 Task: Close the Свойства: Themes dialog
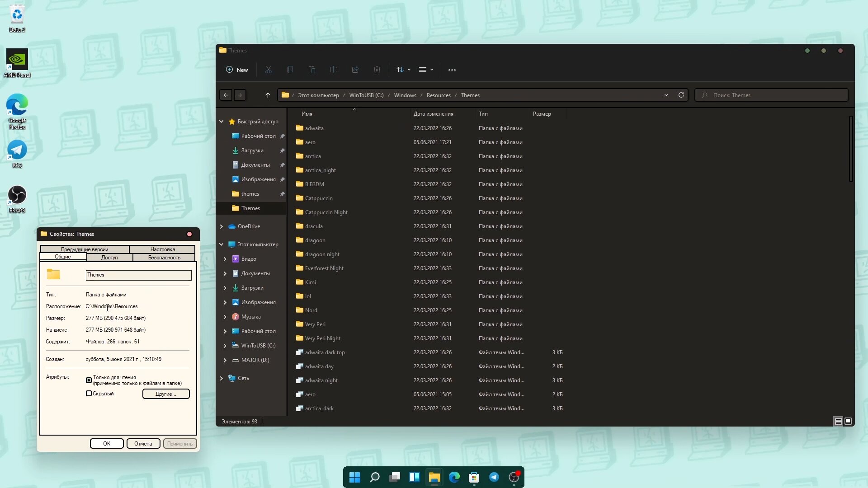tap(189, 234)
